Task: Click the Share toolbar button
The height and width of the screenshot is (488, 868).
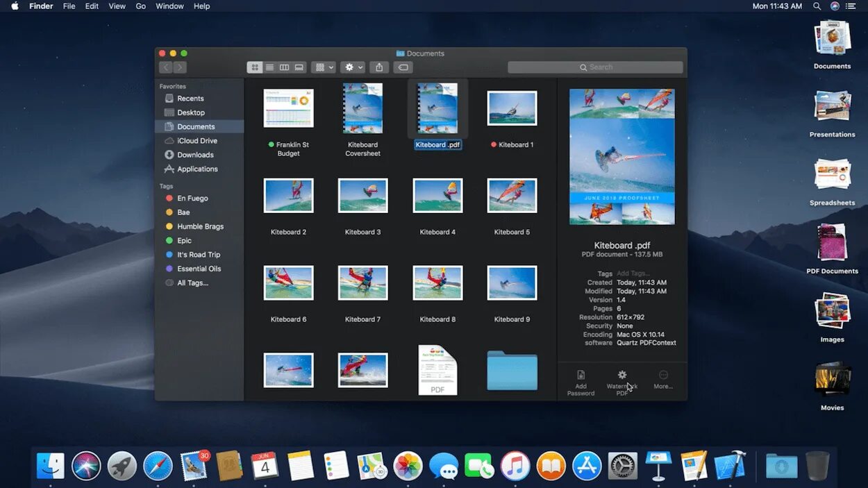Action: click(379, 67)
